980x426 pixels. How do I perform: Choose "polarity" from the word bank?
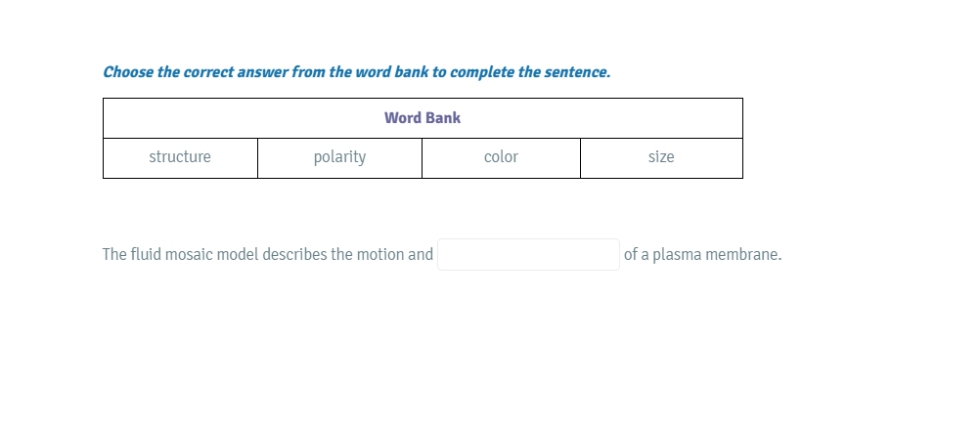point(339,157)
